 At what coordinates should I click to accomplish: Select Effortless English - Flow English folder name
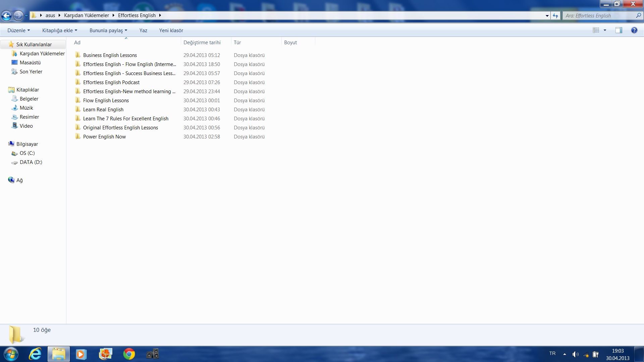[129, 64]
